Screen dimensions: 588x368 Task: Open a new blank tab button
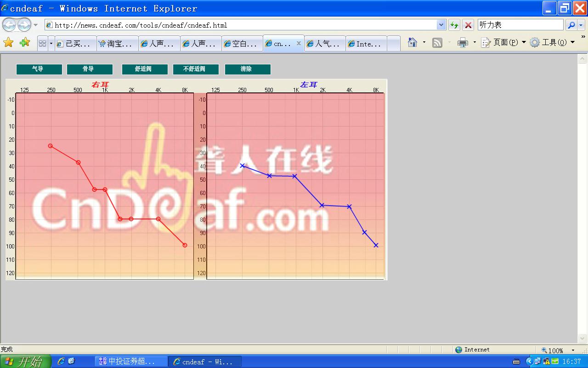394,44
